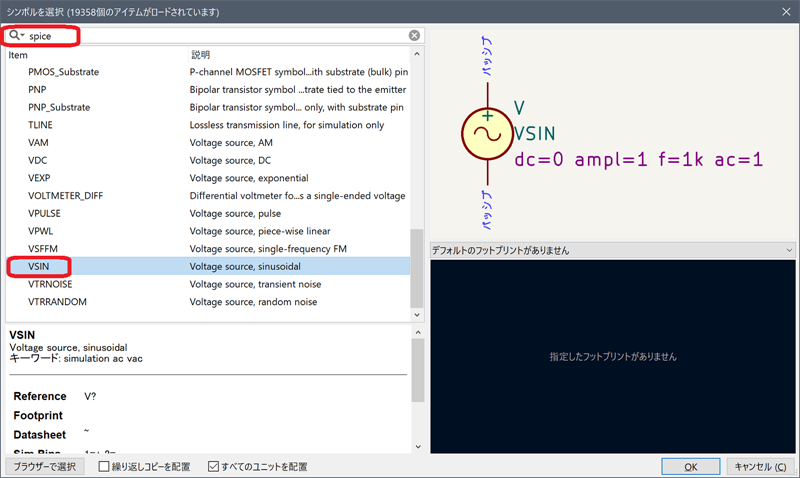
Task: Click 'Voltage source, DC' description
Action: [x=230, y=160]
